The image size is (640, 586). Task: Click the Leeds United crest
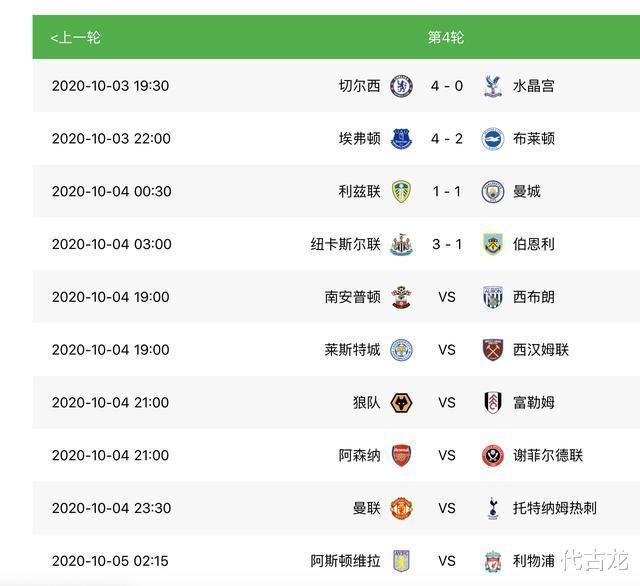point(401,191)
